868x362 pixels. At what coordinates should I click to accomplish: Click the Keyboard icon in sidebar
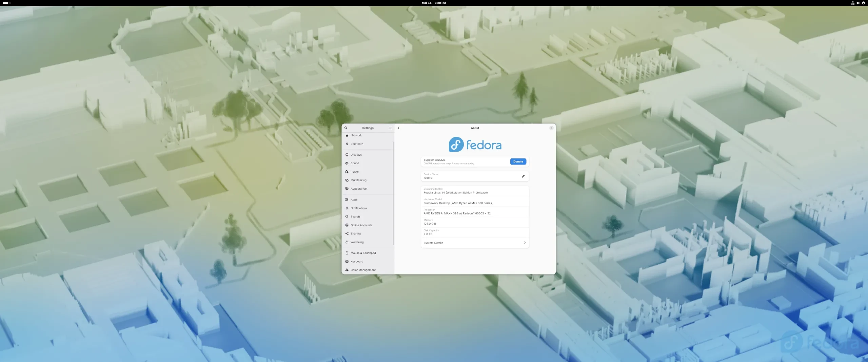point(347,262)
